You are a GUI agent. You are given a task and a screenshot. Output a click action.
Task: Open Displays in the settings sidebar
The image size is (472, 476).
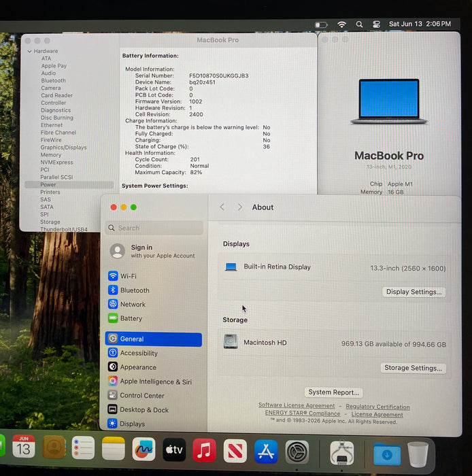coord(153,424)
